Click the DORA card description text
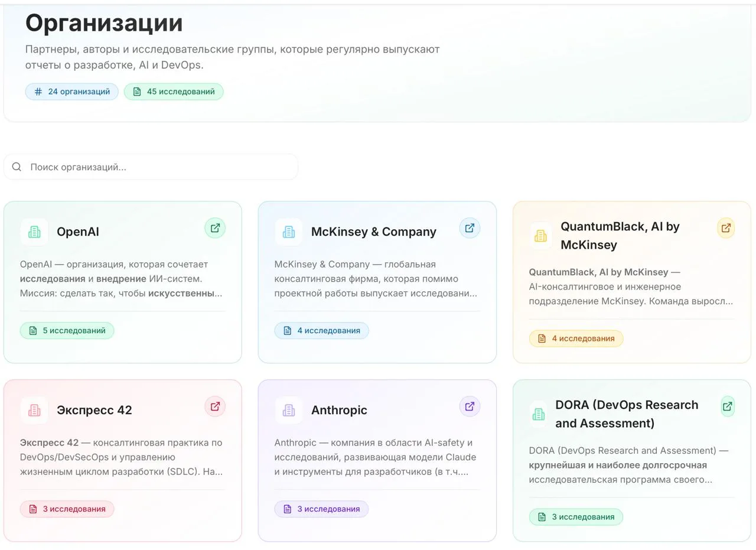 [x=631, y=465]
